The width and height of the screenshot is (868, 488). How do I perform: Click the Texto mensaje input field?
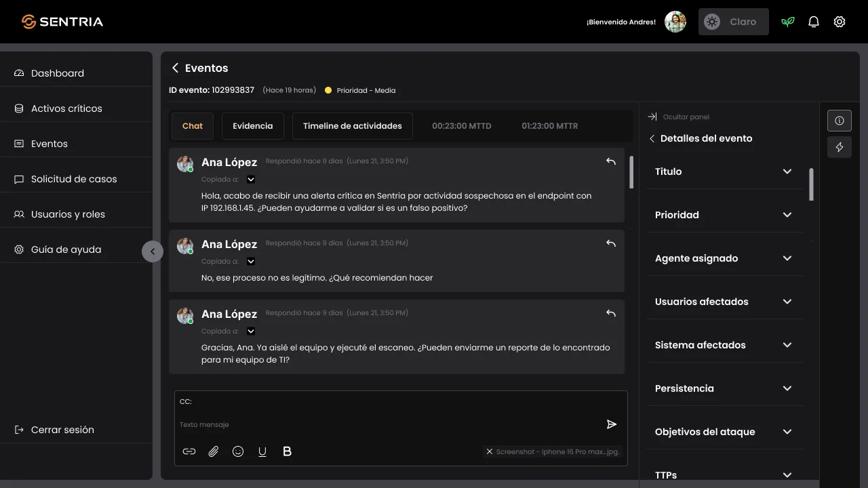(390, 424)
